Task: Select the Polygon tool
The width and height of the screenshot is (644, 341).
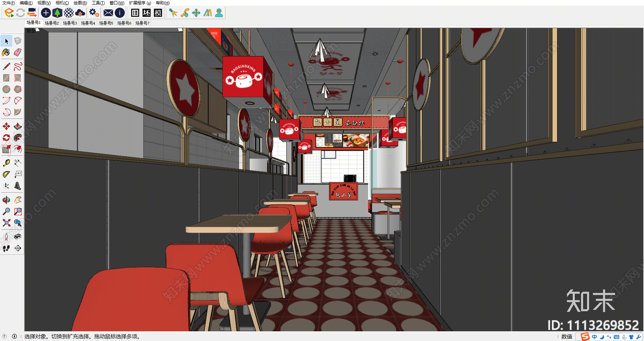Action: coord(18,89)
